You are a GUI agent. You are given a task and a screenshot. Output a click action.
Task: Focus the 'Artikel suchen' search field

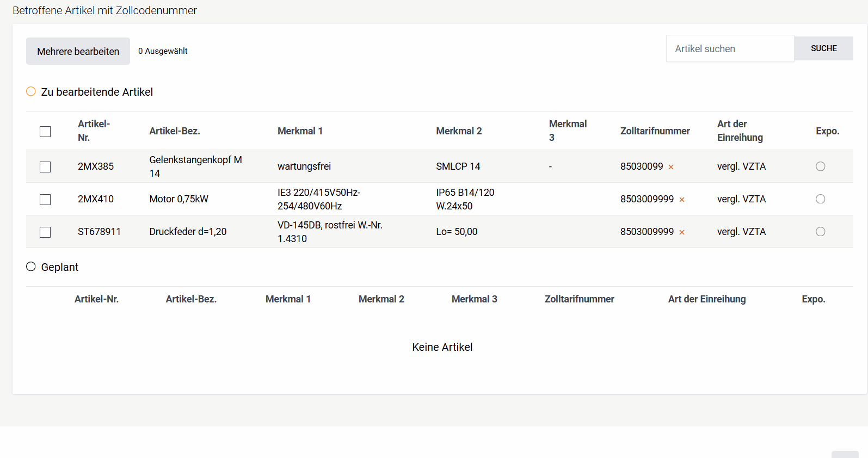(730, 49)
